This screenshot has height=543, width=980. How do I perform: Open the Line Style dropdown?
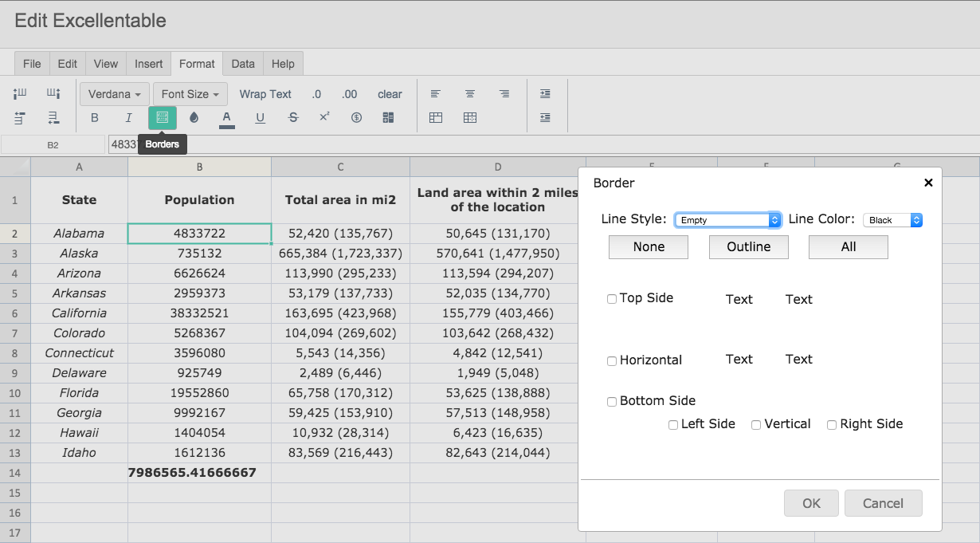click(x=727, y=220)
